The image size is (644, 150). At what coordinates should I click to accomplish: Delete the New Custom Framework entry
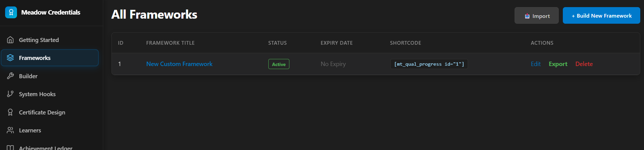(x=584, y=64)
